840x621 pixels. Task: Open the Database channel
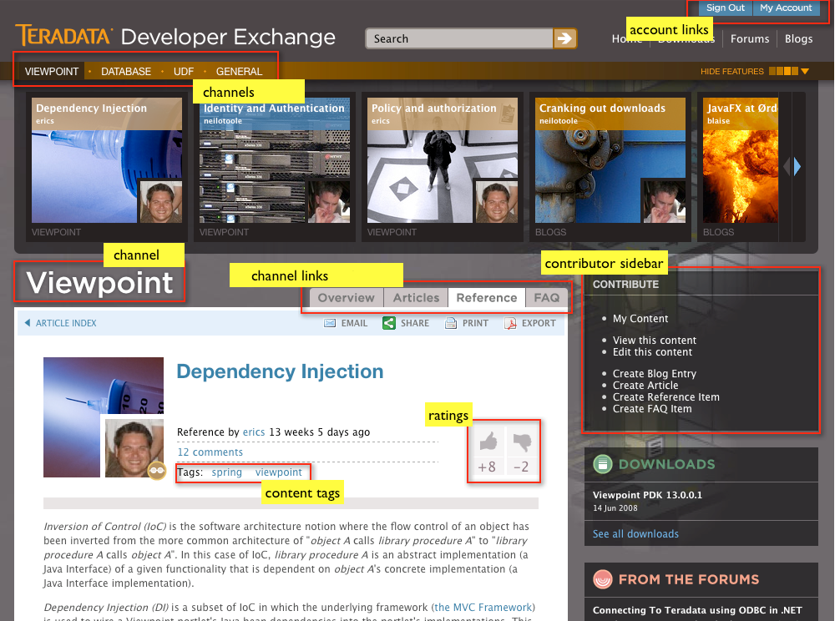pos(126,71)
